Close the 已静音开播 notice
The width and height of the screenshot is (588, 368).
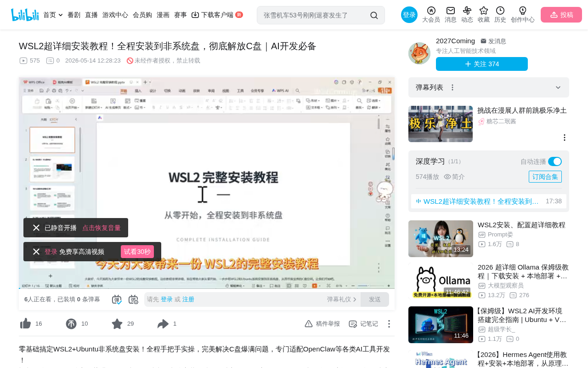click(36, 228)
